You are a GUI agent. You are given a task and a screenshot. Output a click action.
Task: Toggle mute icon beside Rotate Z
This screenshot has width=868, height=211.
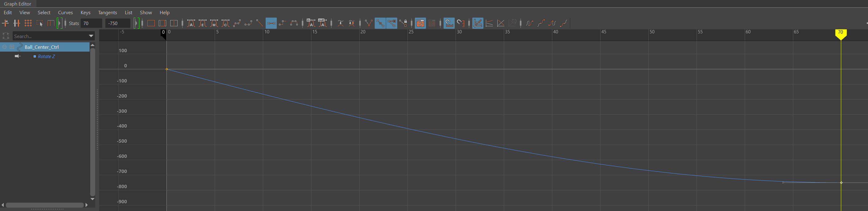point(18,56)
